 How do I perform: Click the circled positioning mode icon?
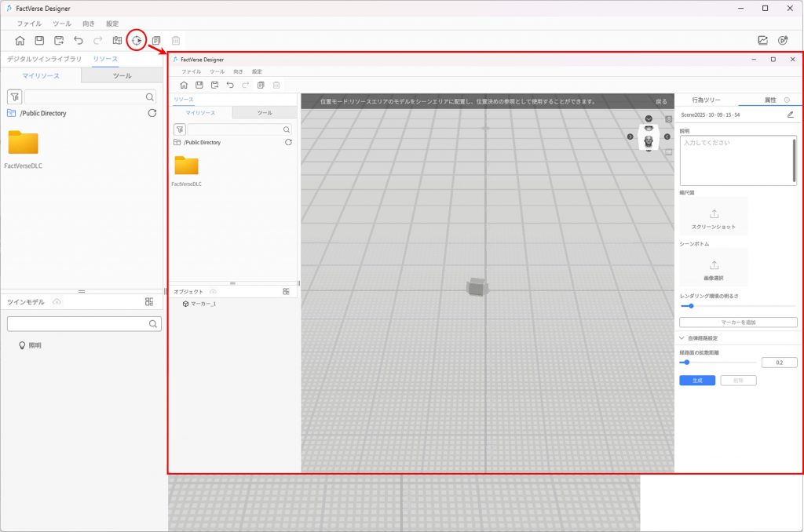[x=137, y=40]
